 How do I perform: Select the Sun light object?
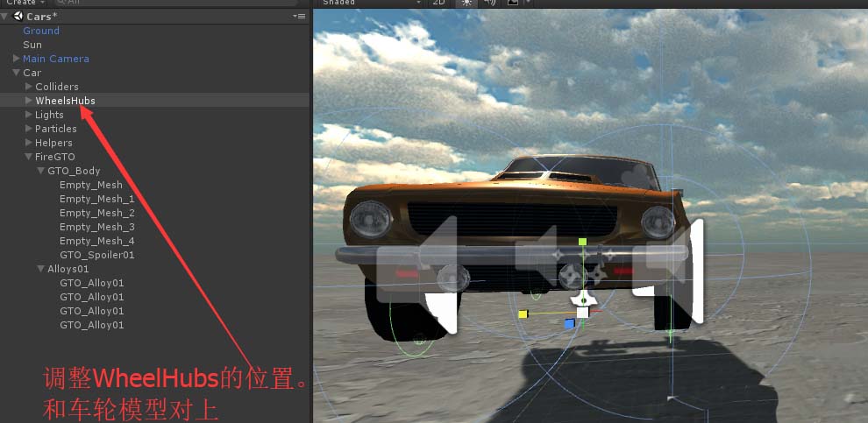32,45
